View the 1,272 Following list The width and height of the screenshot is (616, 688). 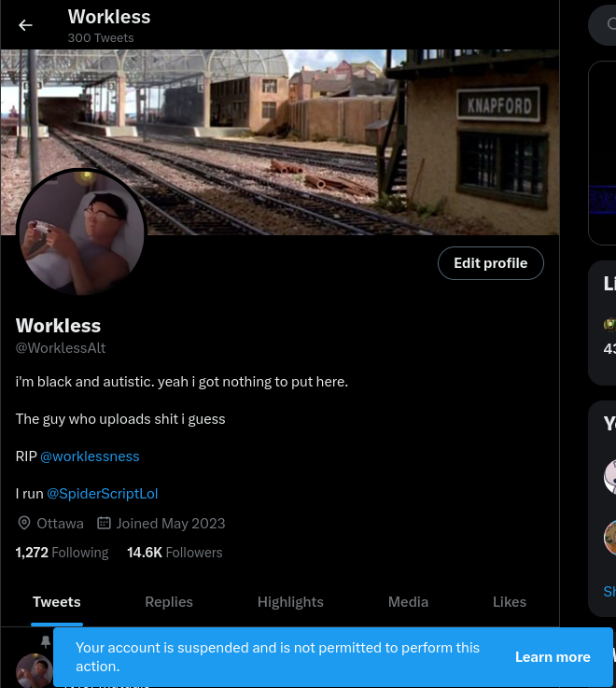coord(62,553)
